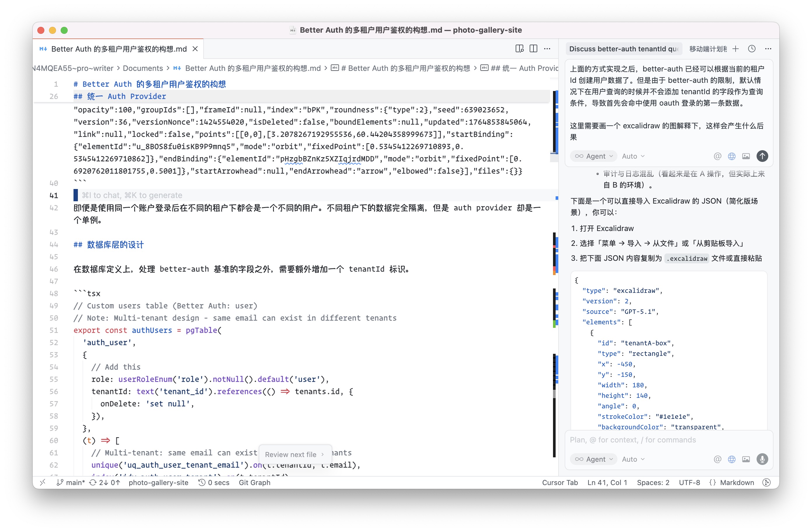Show the chat history clock icon
This screenshot has height=532, width=812.
click(752, 49)
